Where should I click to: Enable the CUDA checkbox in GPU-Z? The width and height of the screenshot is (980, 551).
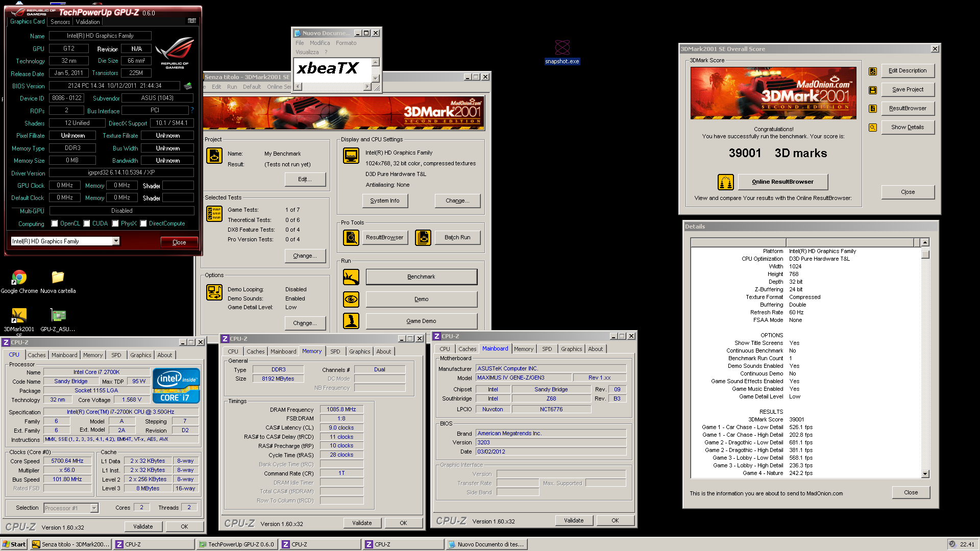coord(87,223)
